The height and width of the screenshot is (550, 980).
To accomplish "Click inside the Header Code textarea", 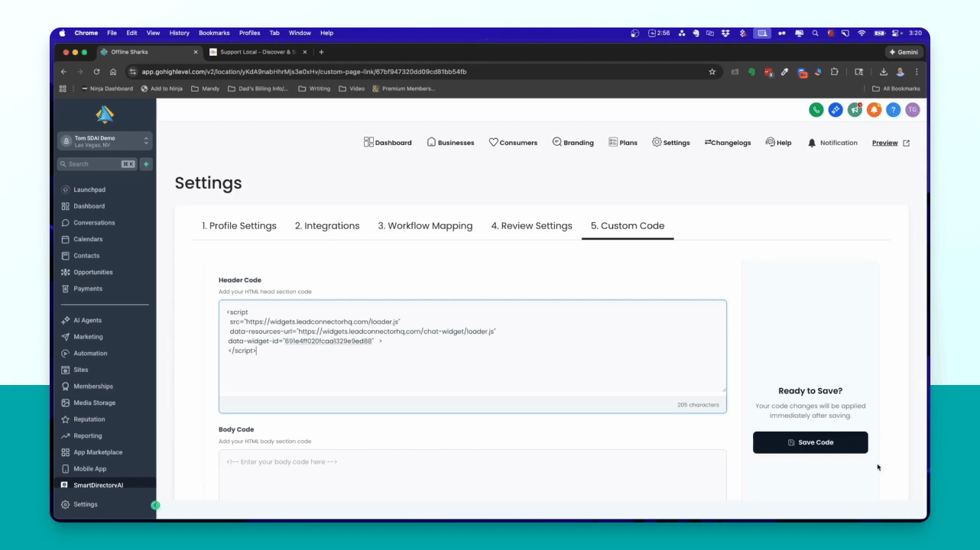I will [472, 348].
